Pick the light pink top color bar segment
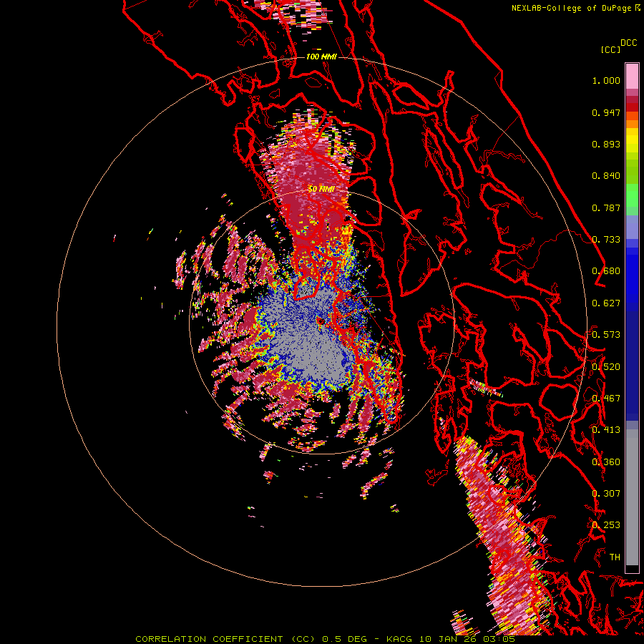The width and height of the screenshot is (644, 644). click(632, 77)
